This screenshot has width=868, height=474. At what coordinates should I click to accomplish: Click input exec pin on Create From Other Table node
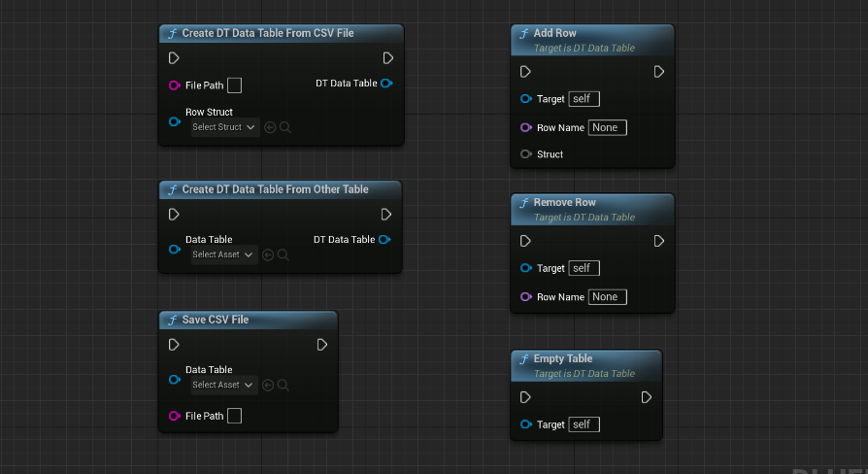(x=174, y=215)
